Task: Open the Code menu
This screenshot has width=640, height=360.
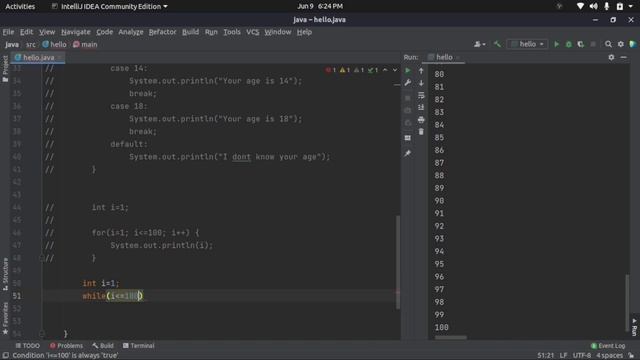Action: click(x=104, y=32)
